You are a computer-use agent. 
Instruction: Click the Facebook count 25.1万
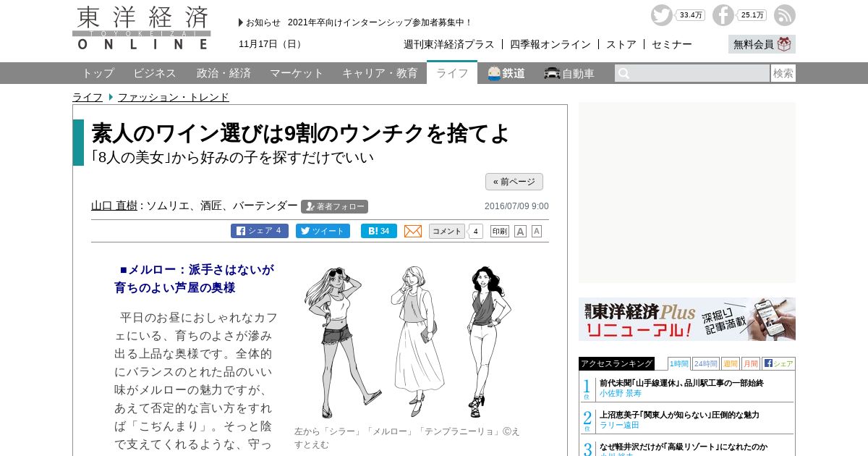752,15
